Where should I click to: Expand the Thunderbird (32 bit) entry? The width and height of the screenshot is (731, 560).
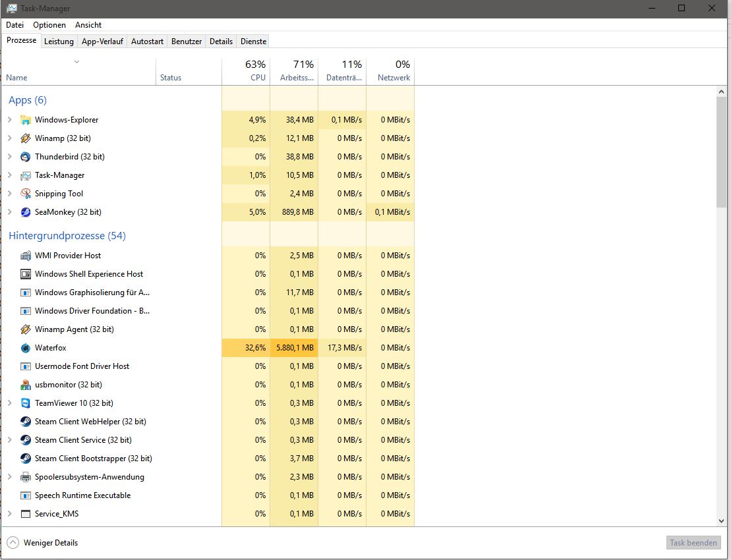tap(9, 157)
